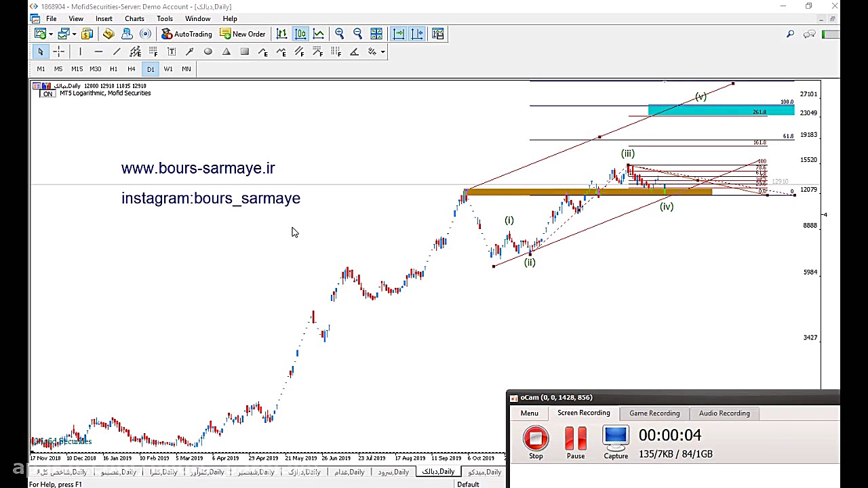Viewport: 868px width, 488px height.
Task: Zoom in on the chart
Action: coord(339,34)
